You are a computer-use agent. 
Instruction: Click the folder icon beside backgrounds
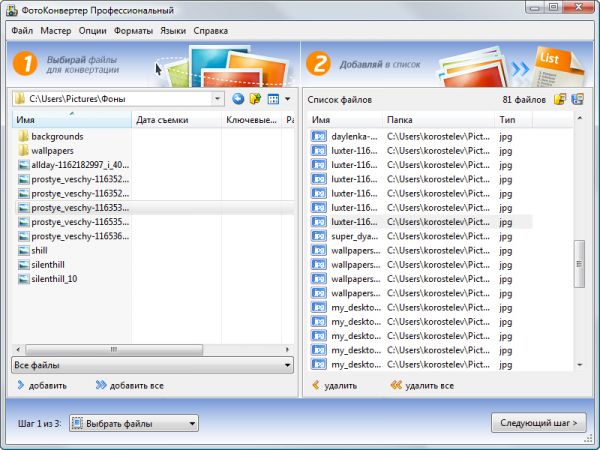click(24, 136)
